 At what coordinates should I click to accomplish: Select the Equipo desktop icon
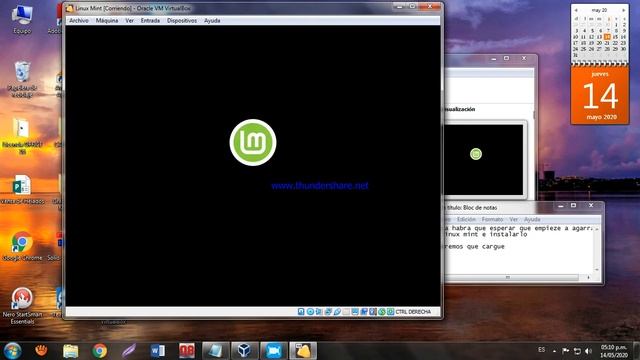coord(22,20)
